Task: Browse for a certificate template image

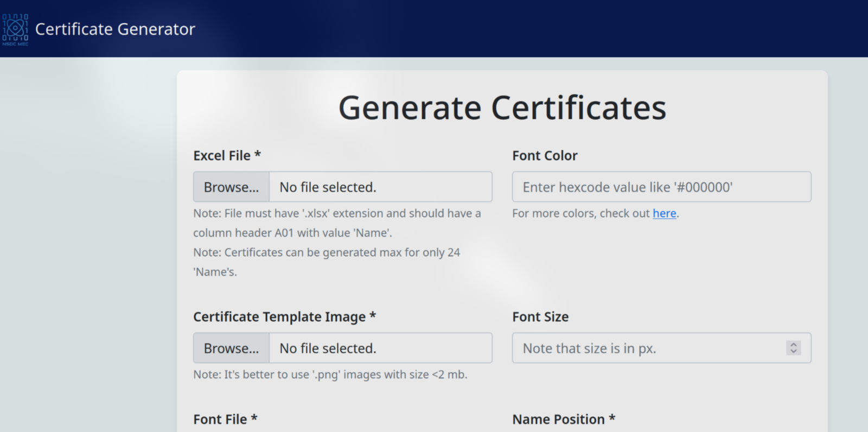Action: (232, 348)
